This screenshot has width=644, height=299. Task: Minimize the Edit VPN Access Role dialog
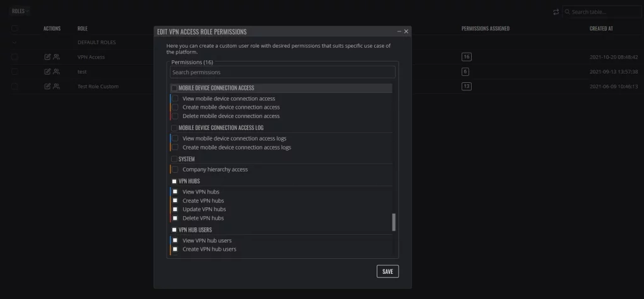[399, 31]
